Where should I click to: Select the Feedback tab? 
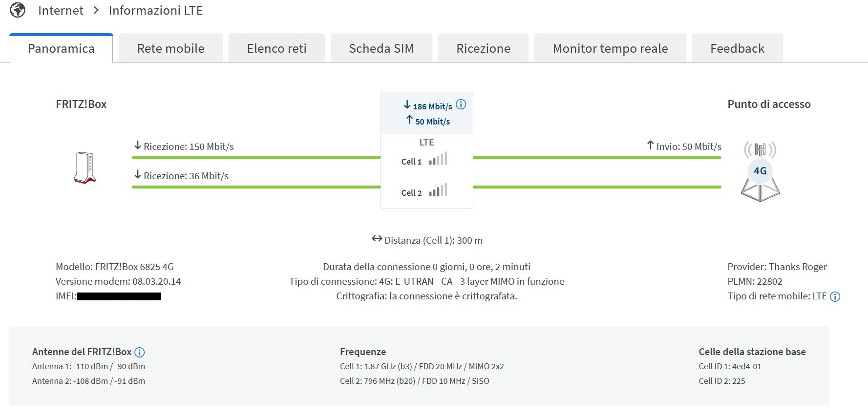[737, 48]
